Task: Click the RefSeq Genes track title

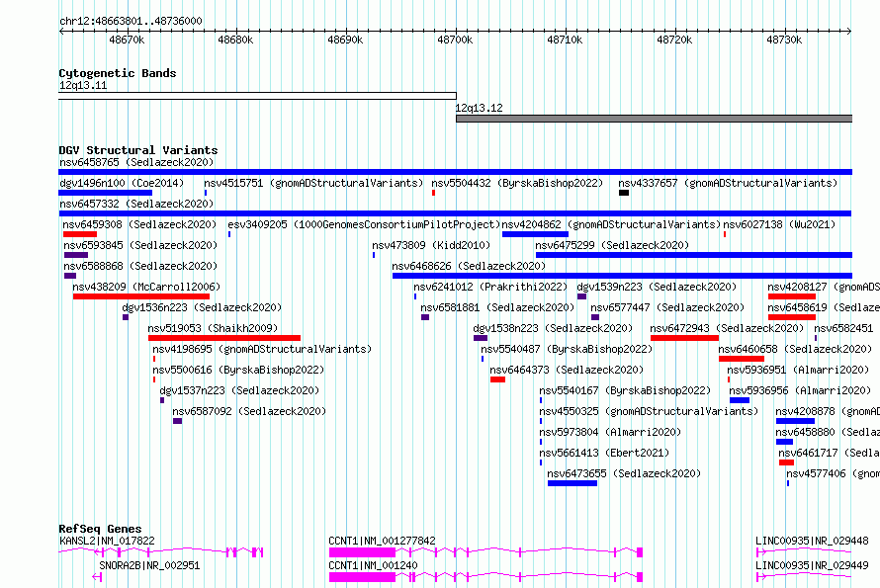Action: click(100, 529)
